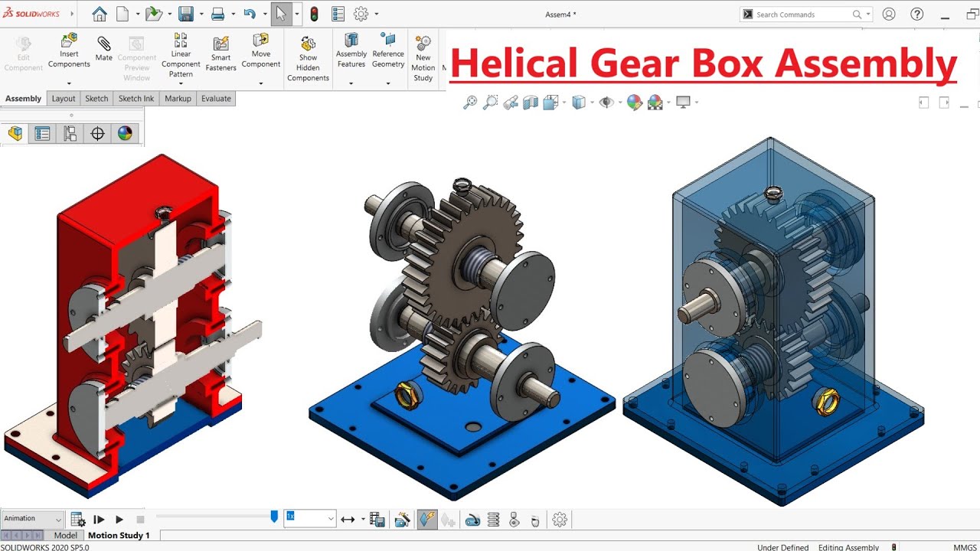Switch to the Layout tab

64,99
